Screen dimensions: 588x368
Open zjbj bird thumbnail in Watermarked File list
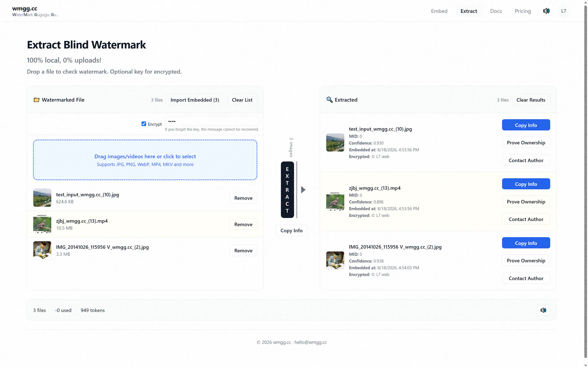tap(42, 224)
